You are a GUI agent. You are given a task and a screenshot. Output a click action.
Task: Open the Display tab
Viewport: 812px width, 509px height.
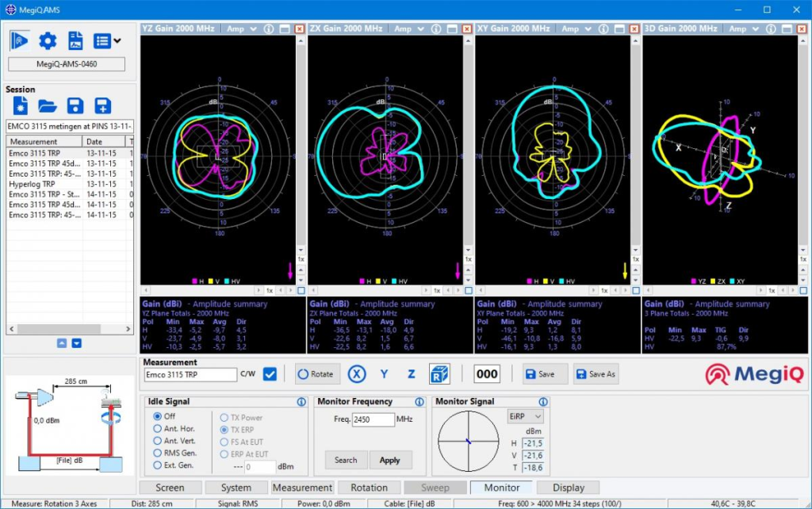(x=569, y=488)
